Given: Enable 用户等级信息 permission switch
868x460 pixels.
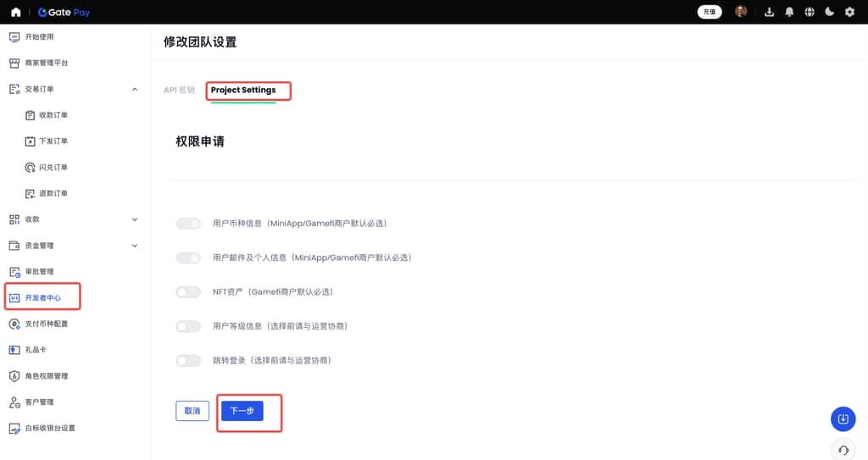Looking at the screenshot, I should click(x=187, y=326).
